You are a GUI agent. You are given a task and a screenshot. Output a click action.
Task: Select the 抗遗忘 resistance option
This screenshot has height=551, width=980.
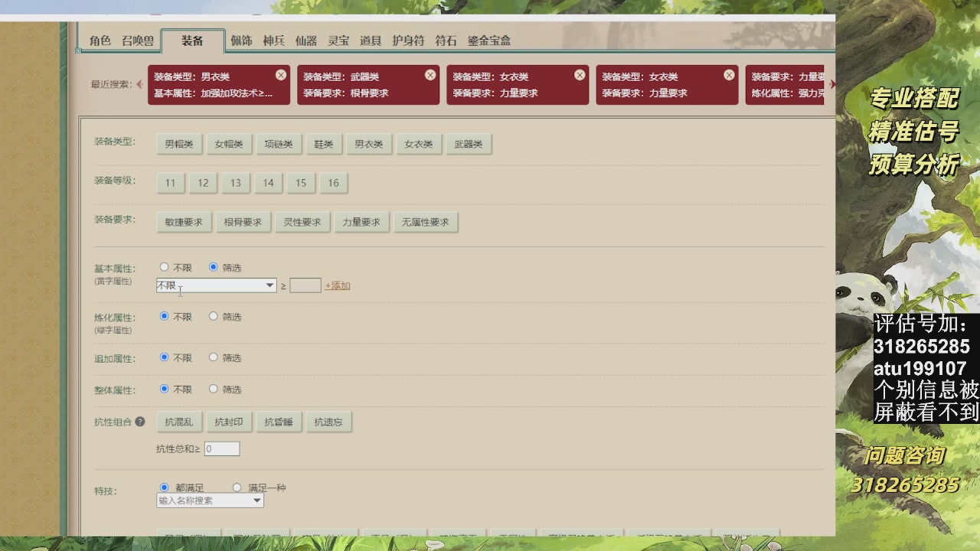pos(329,421)
